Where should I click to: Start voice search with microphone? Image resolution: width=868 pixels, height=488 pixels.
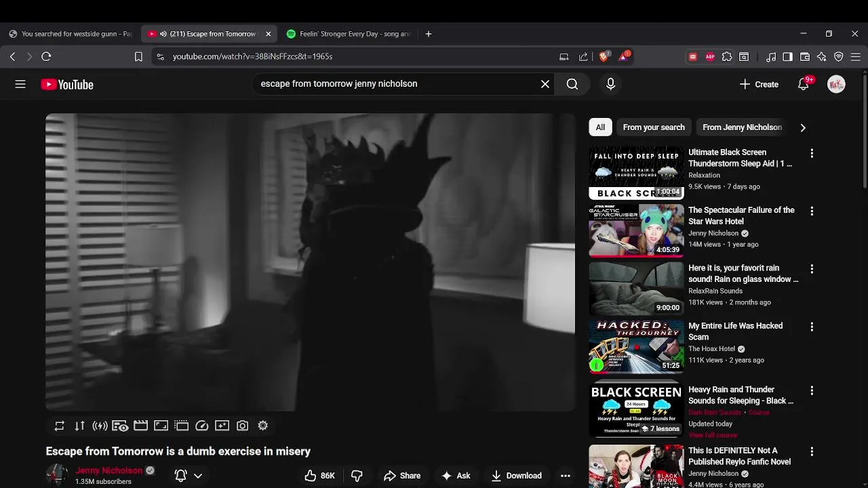click(610, 84)
